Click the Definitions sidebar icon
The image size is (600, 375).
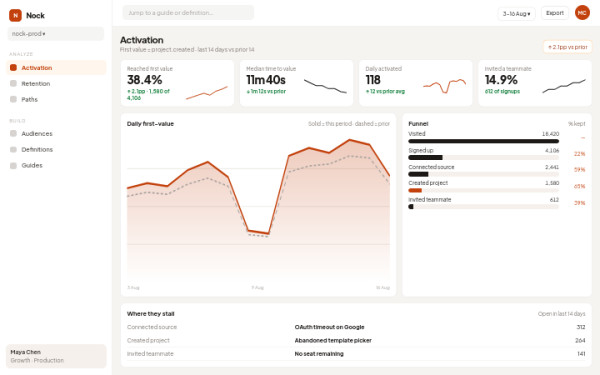(13, 149)
